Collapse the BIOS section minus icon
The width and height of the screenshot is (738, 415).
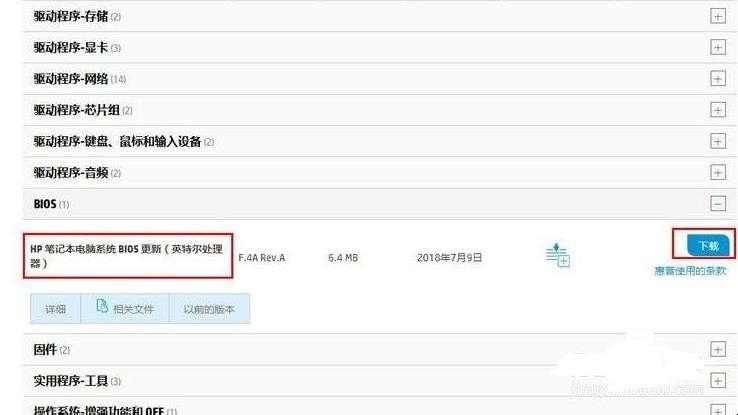click(718, 204)
